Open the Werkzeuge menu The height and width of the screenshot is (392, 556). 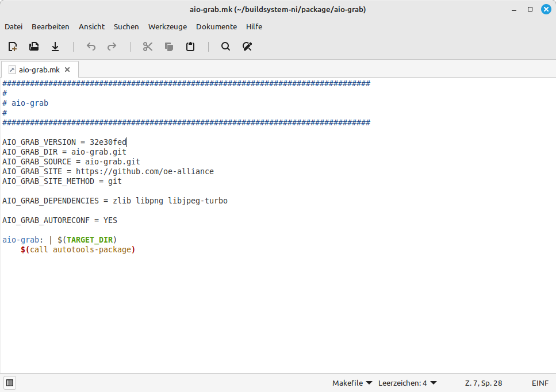coord(167,26)
